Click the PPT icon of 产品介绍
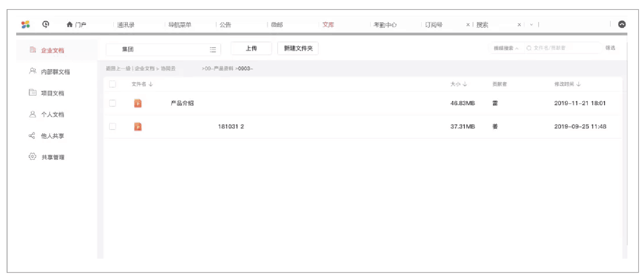644x279 pixels. tap(137, 103)
